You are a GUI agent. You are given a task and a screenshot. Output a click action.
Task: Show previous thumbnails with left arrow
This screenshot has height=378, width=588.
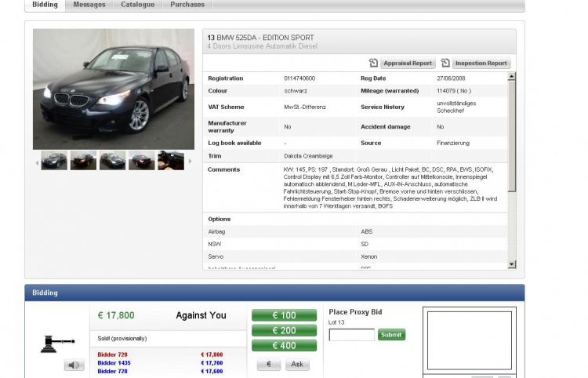click(x=37, y=162)
